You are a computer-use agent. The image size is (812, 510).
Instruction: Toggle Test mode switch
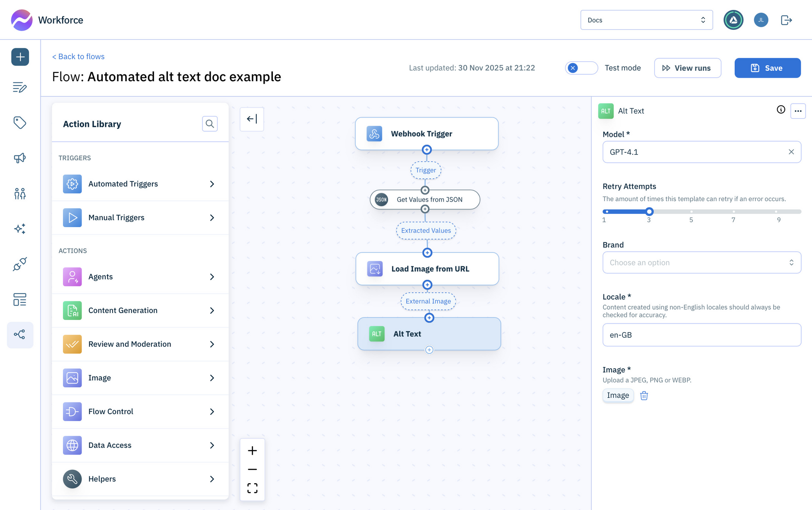(x=581, y=68)
